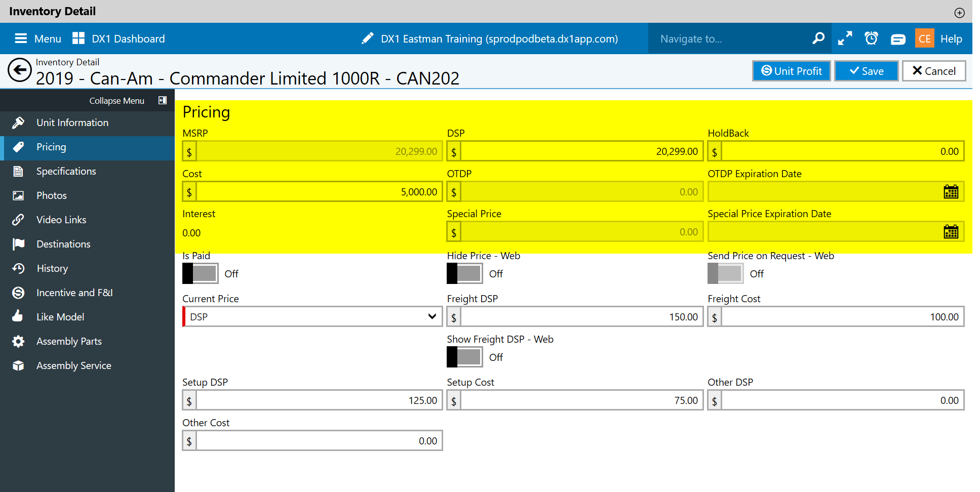
Task: Click the pencil edit icon beside site name
Action: [x=368, y=38]
